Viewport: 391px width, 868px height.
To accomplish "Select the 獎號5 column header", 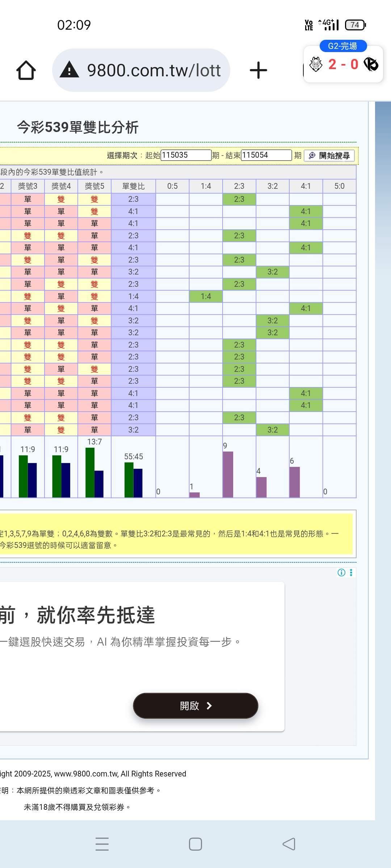I will (x=94, y=186).
